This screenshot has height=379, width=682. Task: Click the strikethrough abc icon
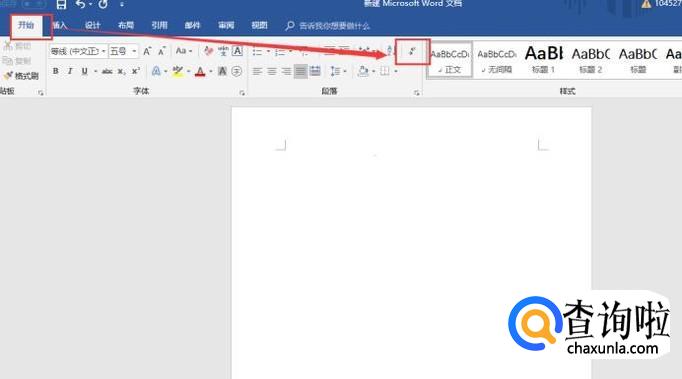107,71
